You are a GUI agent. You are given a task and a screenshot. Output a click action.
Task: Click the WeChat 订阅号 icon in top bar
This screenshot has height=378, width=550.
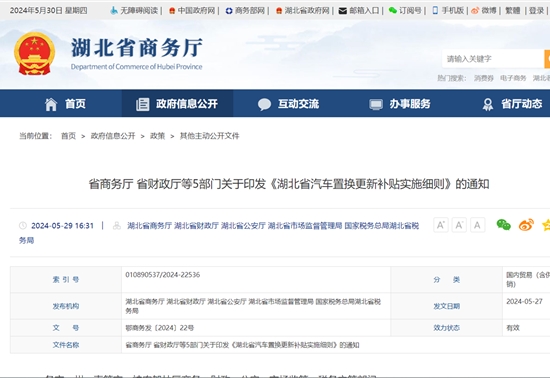[x=393, y=11]
